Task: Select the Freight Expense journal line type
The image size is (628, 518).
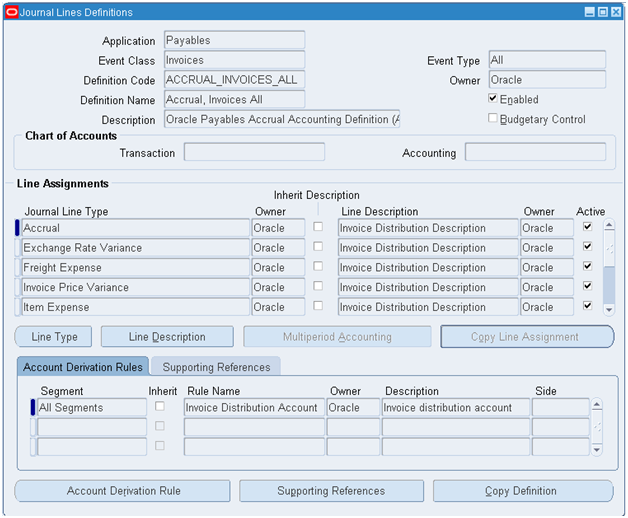Action: (x=135, y=267)
